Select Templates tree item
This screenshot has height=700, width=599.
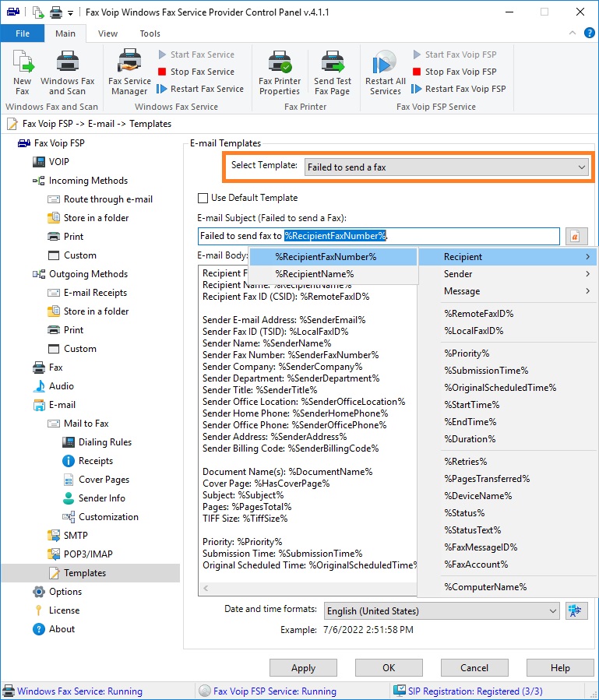tap(85, 573)
